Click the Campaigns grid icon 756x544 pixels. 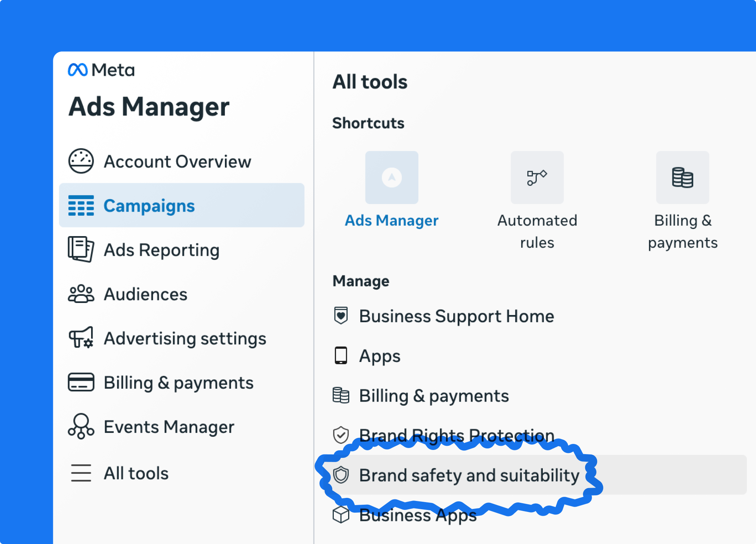click(81, 206)
